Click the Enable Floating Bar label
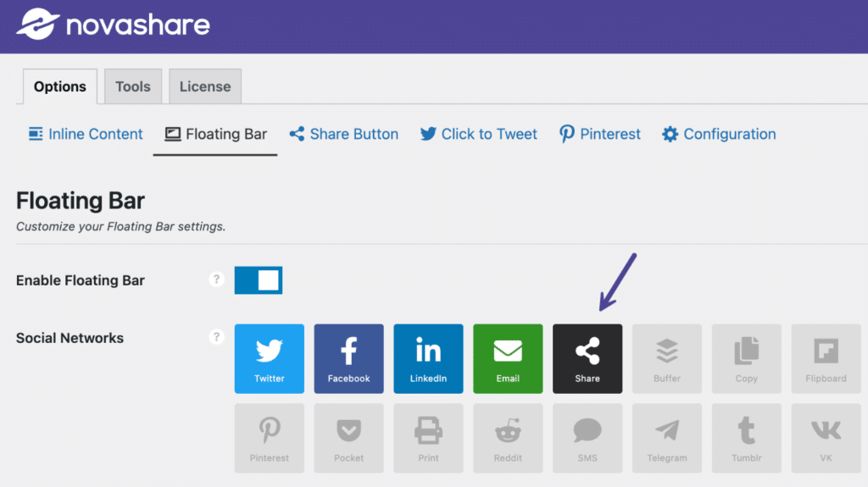 (x=81, y=280)
